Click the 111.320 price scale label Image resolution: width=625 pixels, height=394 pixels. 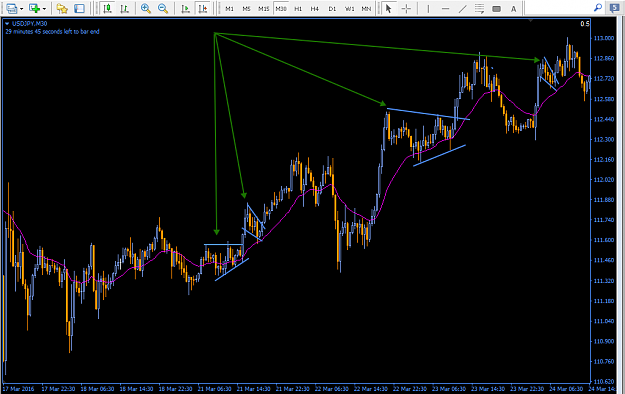604,281
